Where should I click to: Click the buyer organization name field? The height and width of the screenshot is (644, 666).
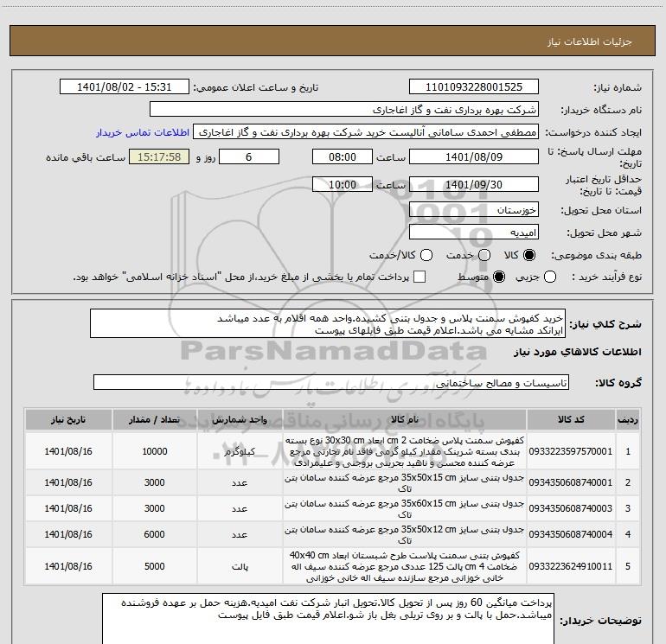[344, 110]
